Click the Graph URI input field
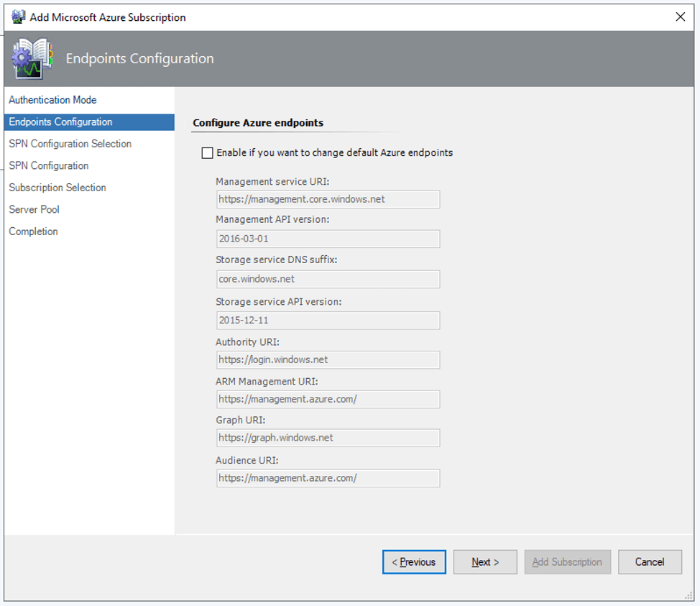700x606 pixels. click(328, 438)
